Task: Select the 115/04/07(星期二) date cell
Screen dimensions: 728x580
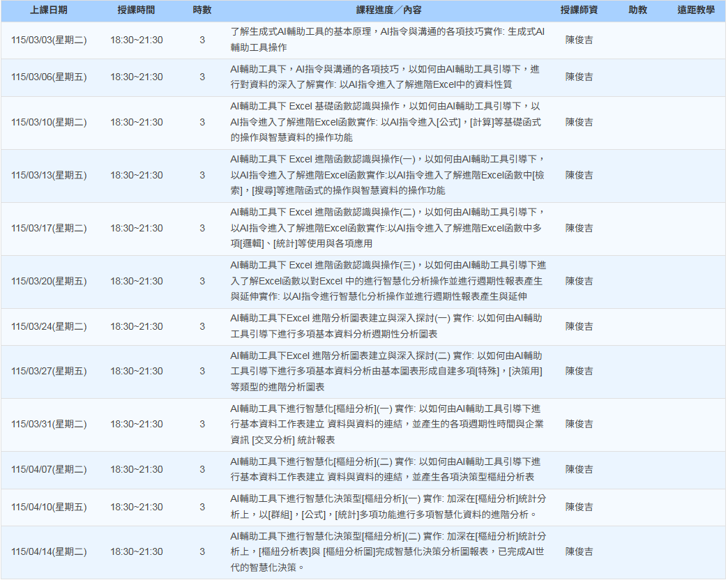Action: tap(49, 470)
